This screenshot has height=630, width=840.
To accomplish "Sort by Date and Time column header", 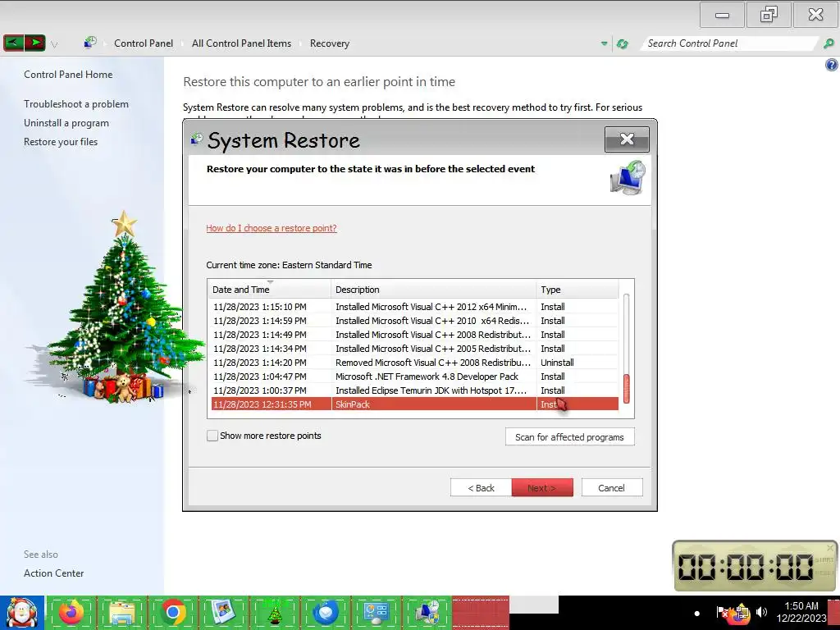I will pyautogui.click(x=269, y=290).
